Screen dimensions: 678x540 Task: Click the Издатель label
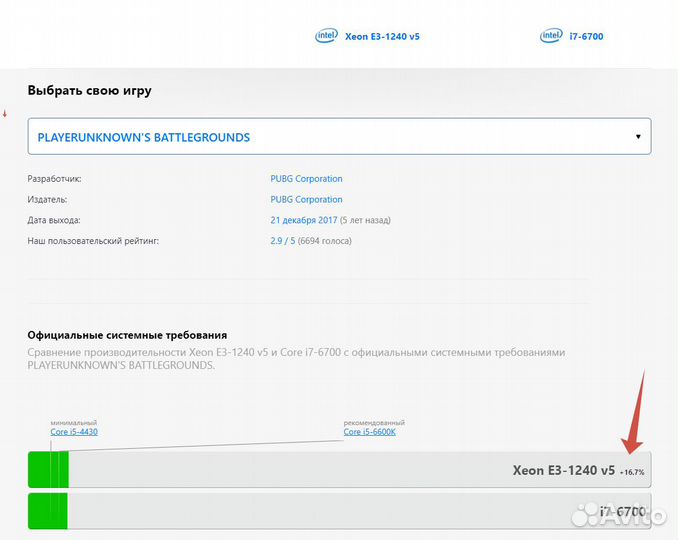pos(47,199)
